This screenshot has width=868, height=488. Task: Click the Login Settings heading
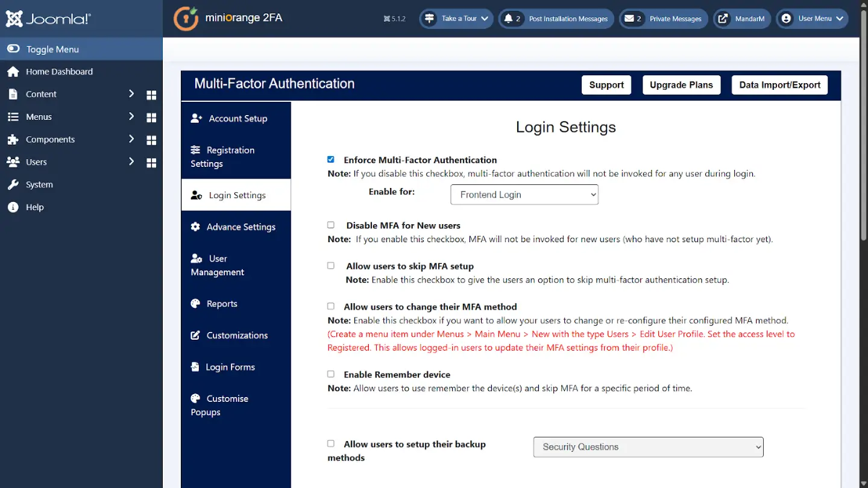566,127
